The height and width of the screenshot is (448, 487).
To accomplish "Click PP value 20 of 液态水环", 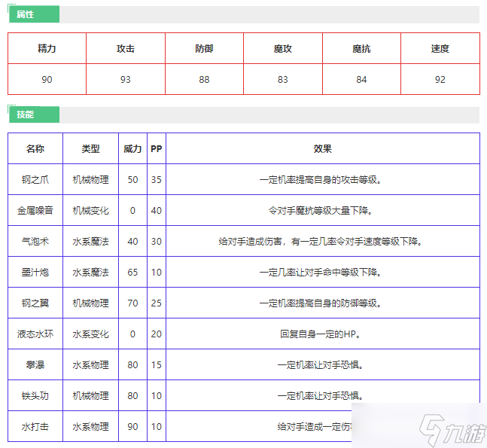I will click(x=157, y=334).
